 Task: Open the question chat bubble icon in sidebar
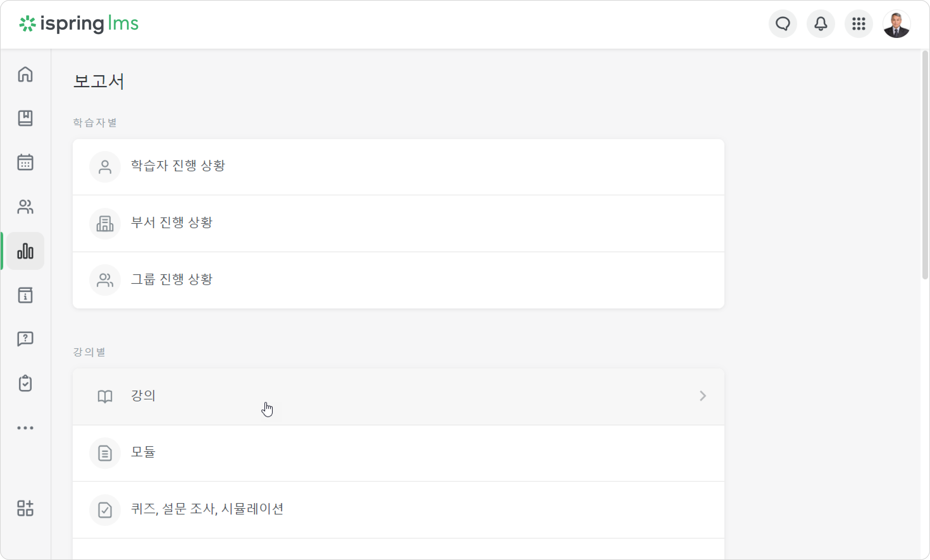[x=25, y=339]
